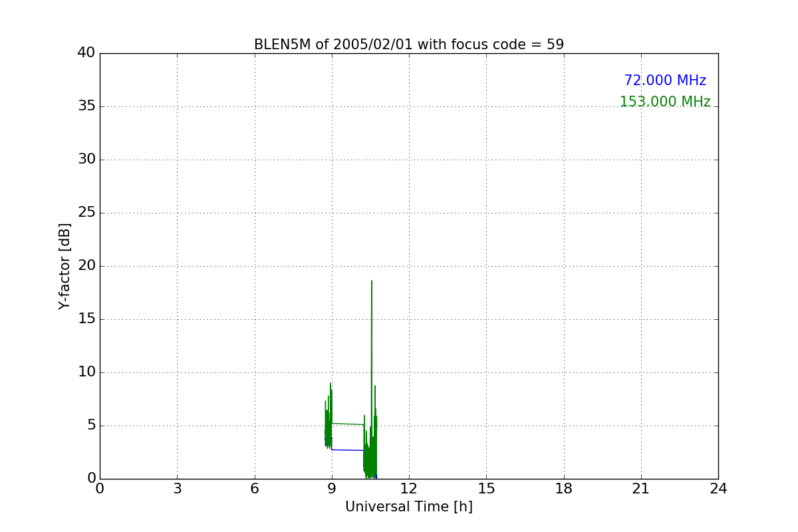This screenshot has height=532, width=798.
Task: Click the y-axis tick label '40'
Action: click(86, 53)
